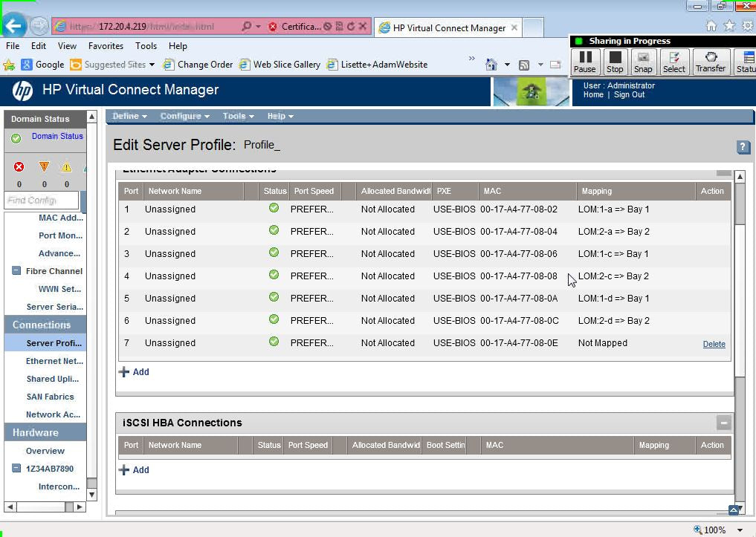The width and height of the screenshot is (756, 537).
Task: Click the orange major alerts triangle icon
Action: (44, 166)
